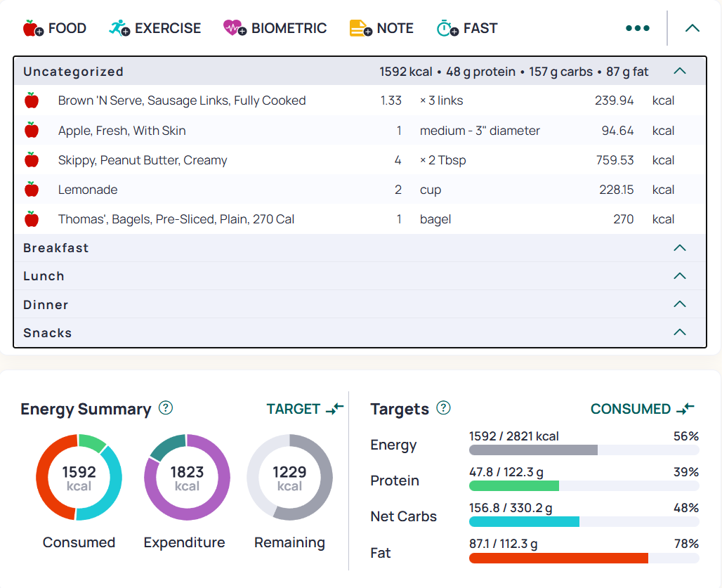Image resolution: width=722 pixels, height=588 pixels.
Task: Click the Consumed 1592 kcal donut chart
Action: [79, 477]
